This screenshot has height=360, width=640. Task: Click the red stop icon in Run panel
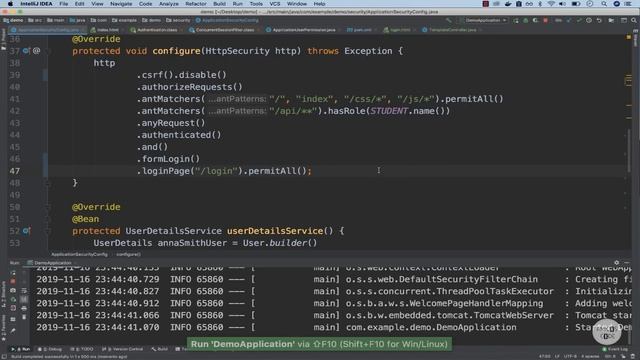(13, 281)
